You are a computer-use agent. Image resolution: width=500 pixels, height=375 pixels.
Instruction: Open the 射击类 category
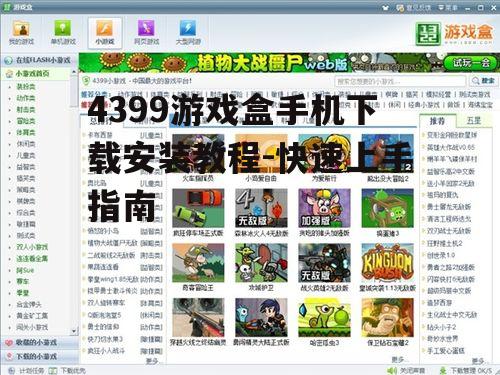pos(26,109)
